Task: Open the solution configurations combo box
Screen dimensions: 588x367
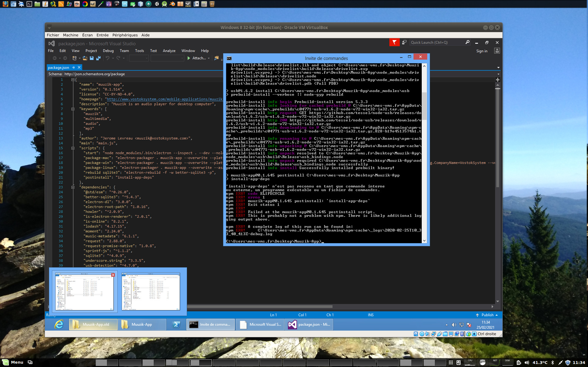Action: coord(139,58)
